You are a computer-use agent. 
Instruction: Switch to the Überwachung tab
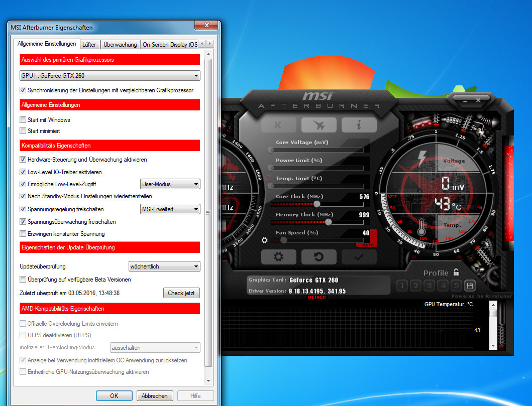coord(120,44)
